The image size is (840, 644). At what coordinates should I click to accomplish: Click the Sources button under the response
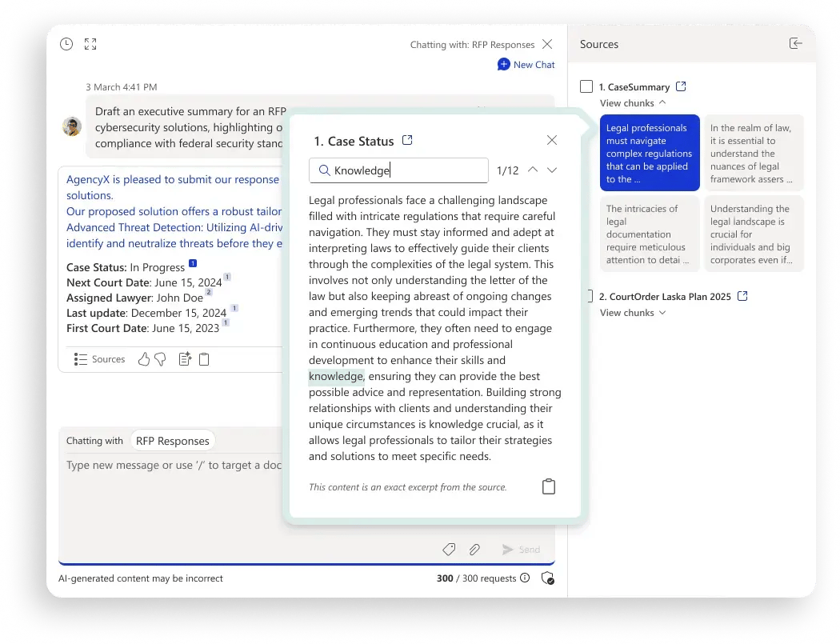tap(99, 359)
